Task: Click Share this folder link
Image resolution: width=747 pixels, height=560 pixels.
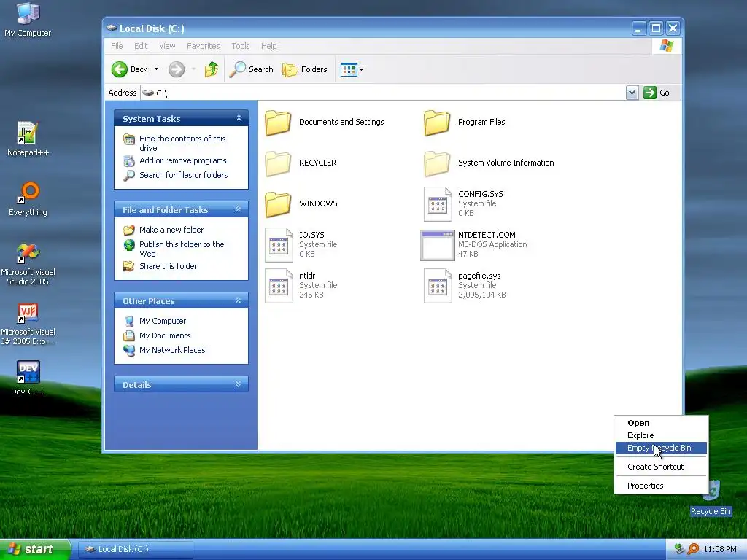Action: (x=169, y=266)
